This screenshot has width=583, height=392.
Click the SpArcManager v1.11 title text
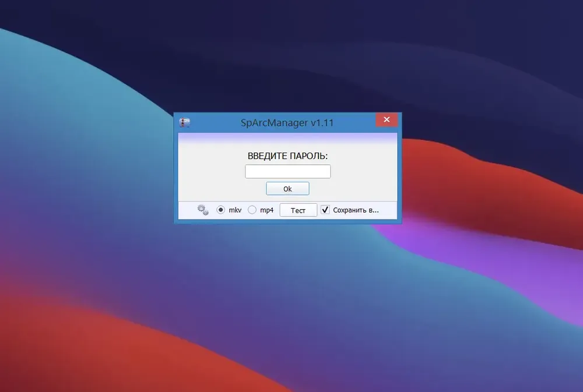click(287, 123)
